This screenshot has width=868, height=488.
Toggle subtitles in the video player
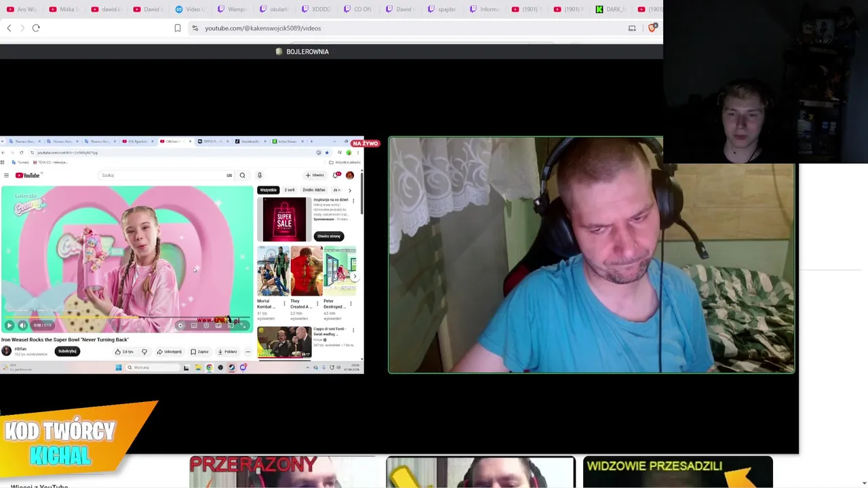pyautogui.click(x=194, y=325)
